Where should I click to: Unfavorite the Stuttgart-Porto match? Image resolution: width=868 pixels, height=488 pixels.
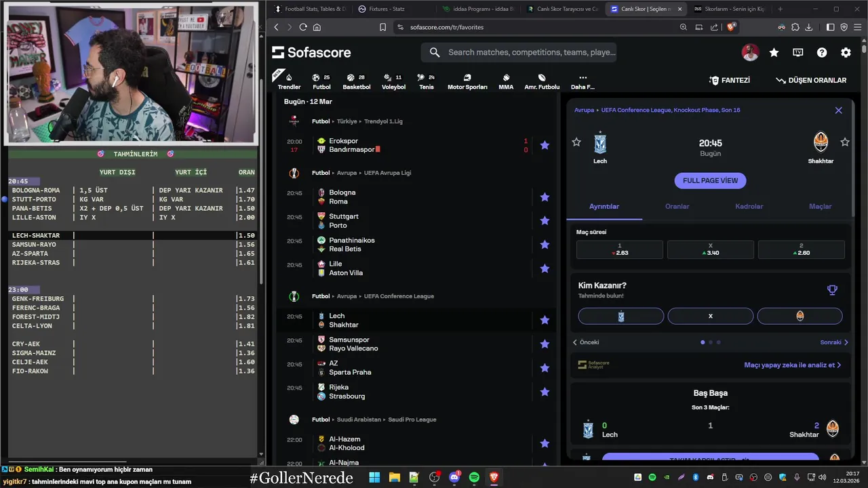[545, 221]
